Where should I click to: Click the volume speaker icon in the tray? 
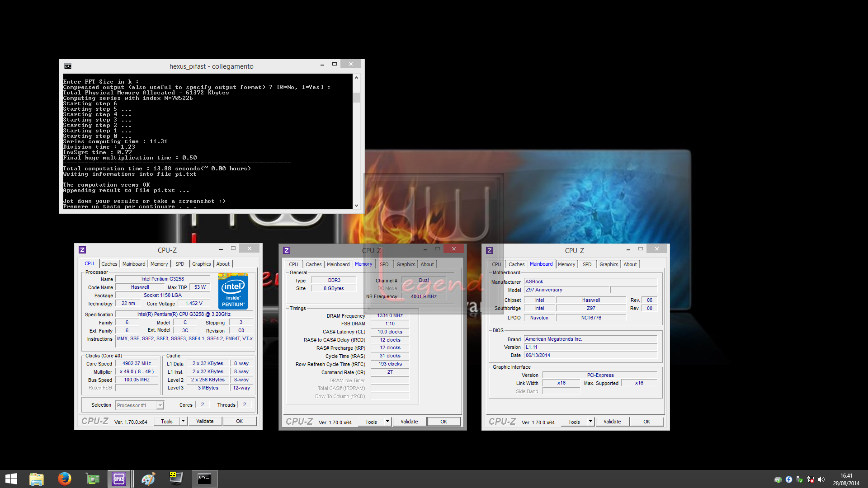[x=821, y=479]
